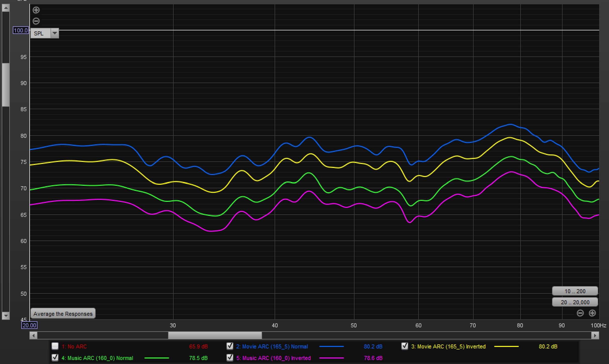Click the horizontal zoom-out minus icon
The height and width of the screenshot is (364, 609).
[x=580, y=313]
